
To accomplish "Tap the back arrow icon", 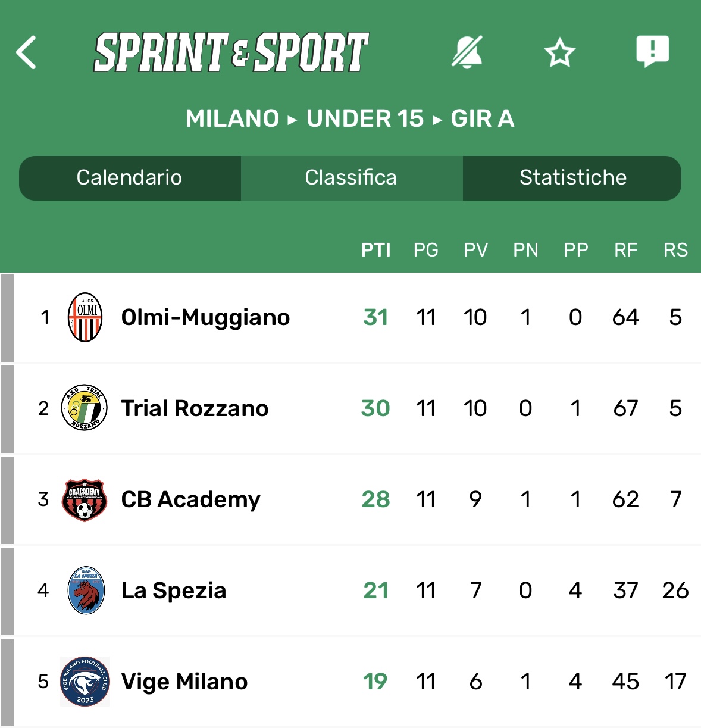I will pos(27,52).
